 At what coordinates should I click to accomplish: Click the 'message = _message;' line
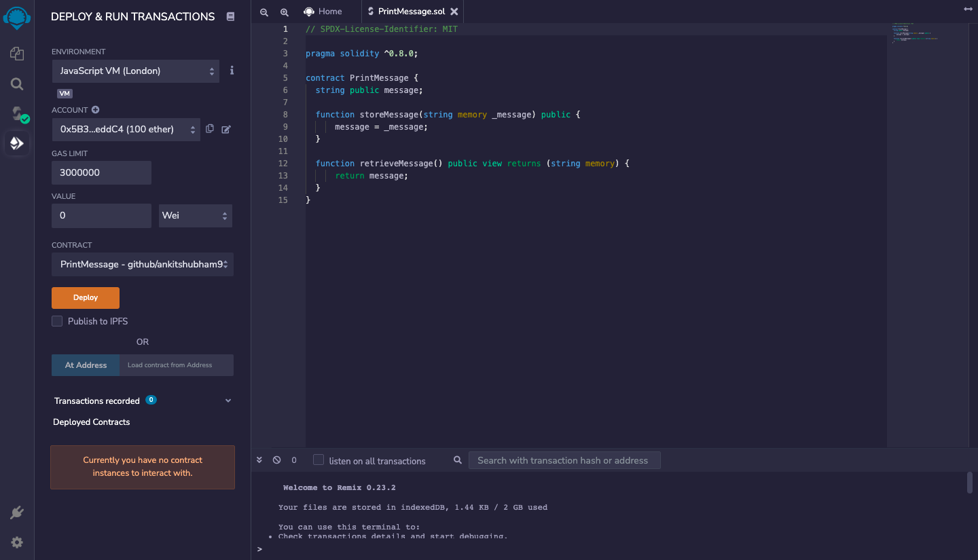[382, 126]
